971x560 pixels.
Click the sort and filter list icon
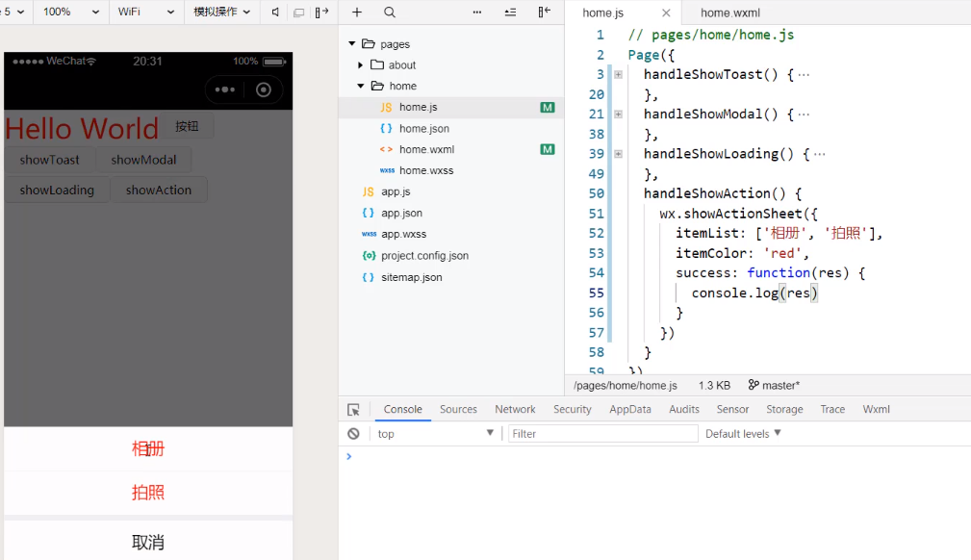pos(510,12)
